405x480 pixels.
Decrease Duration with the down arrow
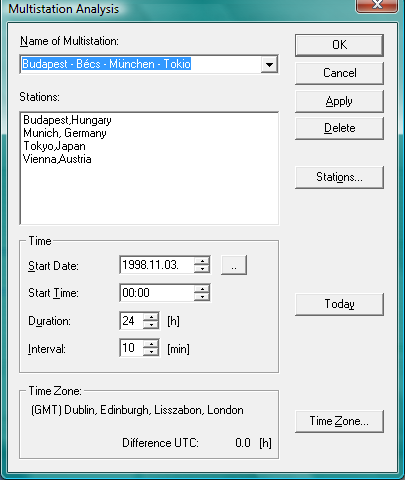(151, 325)
